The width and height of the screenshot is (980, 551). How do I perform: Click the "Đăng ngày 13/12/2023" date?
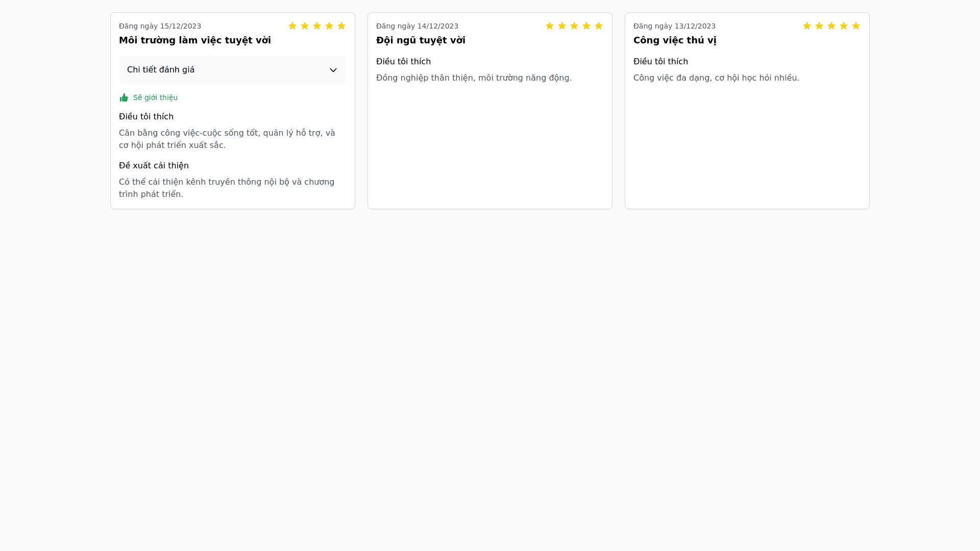[x=674, y=26]
